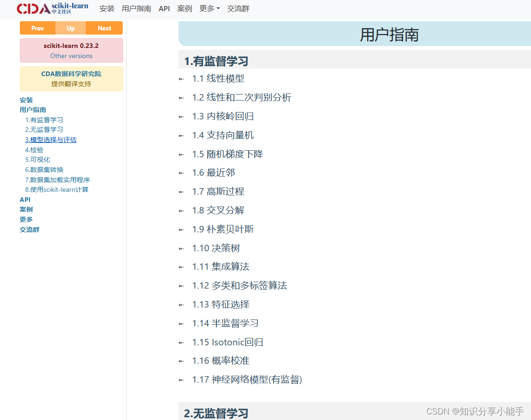
Task: Expand the 1.1 线性模型 section arrow
Action: click(x=180, y=79)
